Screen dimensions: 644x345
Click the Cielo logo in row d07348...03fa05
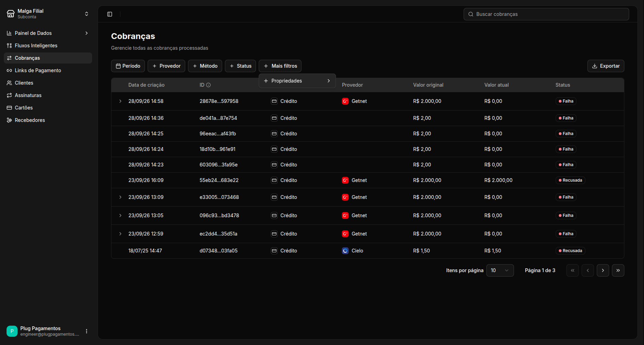point(345,251)
